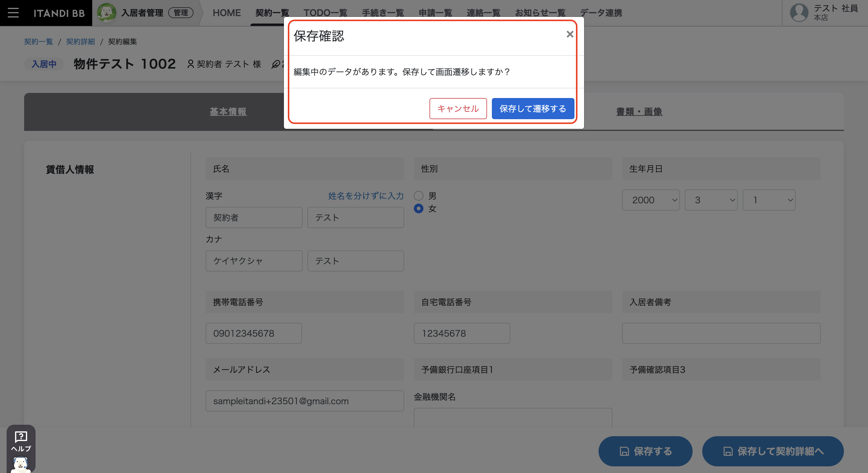Click the 金融機関名 input field

[x=513, y=418]
